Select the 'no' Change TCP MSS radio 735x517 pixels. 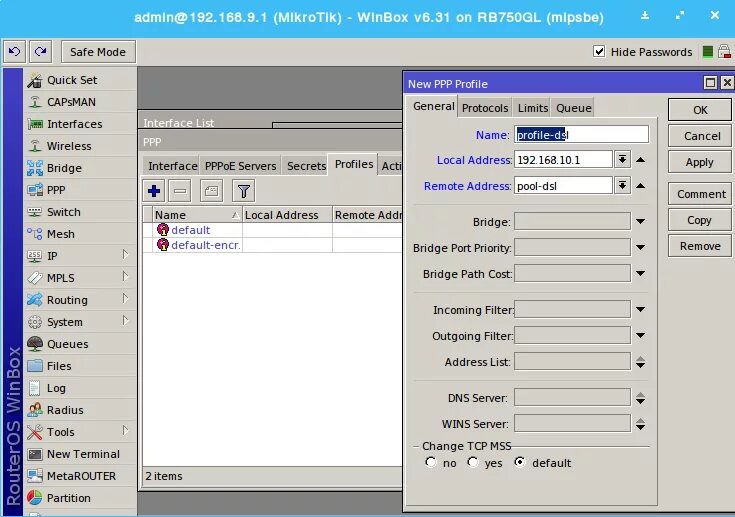(430, 462)
